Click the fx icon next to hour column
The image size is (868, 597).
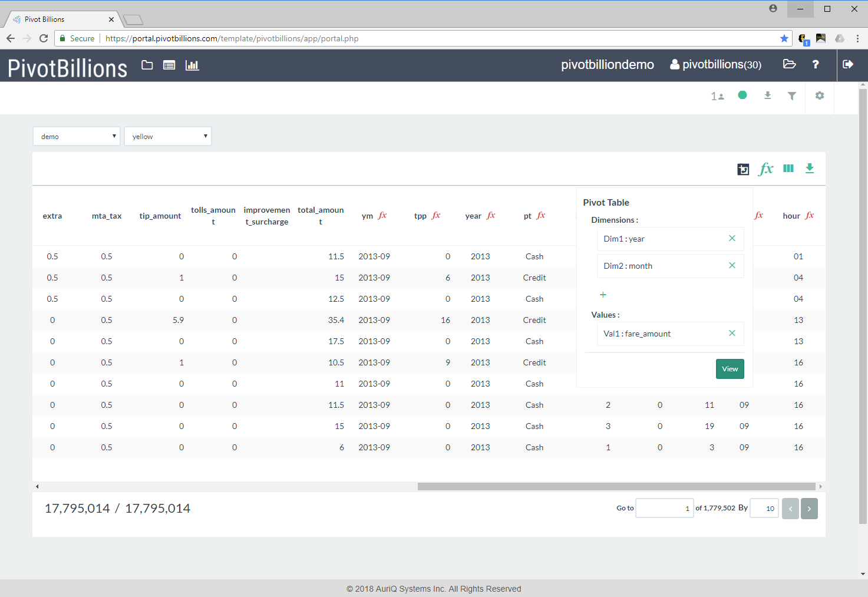click(810, 216)
